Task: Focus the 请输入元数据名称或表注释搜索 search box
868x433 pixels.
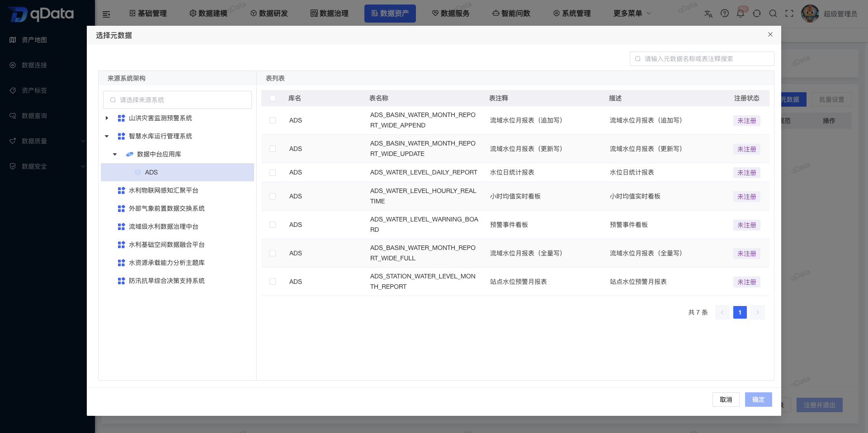Action: pos(702,59)
